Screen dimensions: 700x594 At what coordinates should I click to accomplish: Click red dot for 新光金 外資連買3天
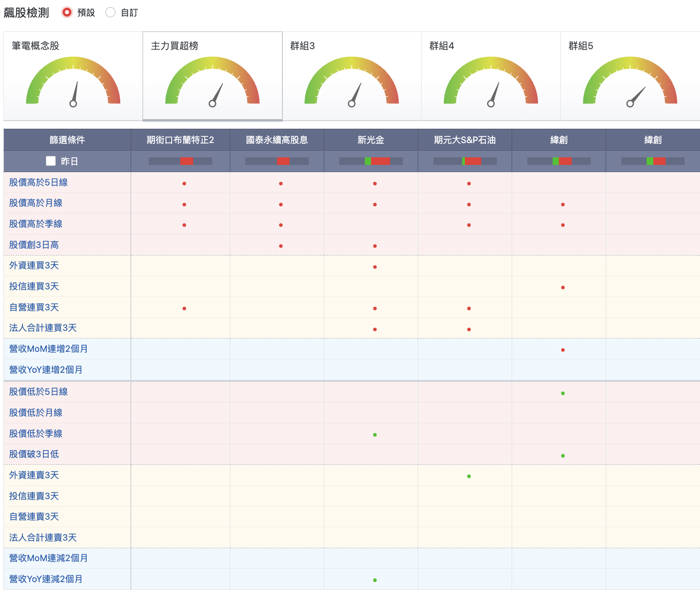coord(375,267)
